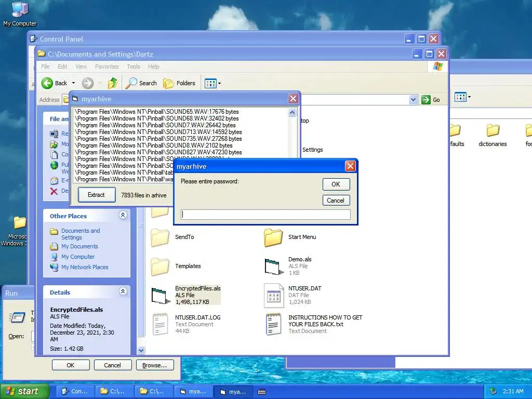Click the My Computer desktop icon
Screen dimensions: 532x399
click(20, 9)
